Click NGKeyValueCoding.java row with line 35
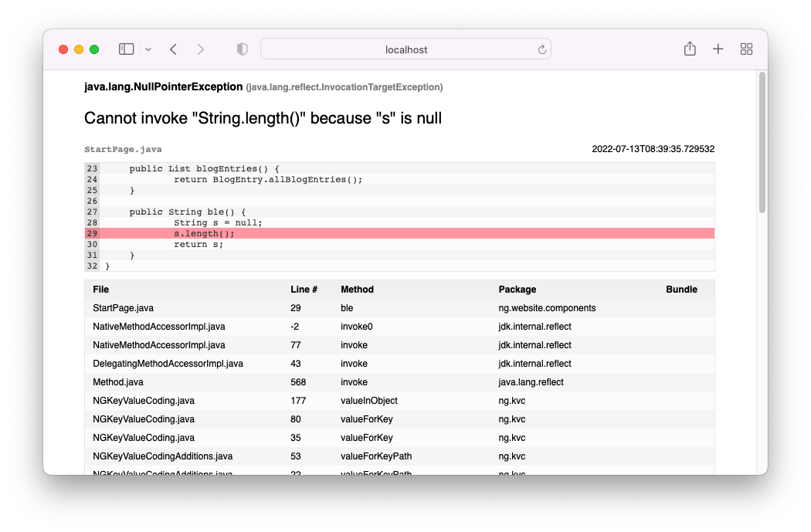811x532 pixels. (x=399, y=438)
